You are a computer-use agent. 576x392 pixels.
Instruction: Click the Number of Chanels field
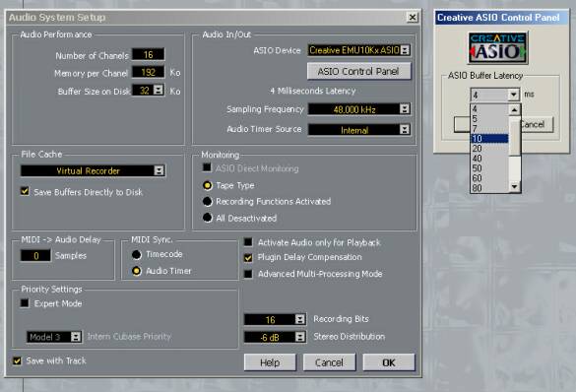tap(148, 55)
